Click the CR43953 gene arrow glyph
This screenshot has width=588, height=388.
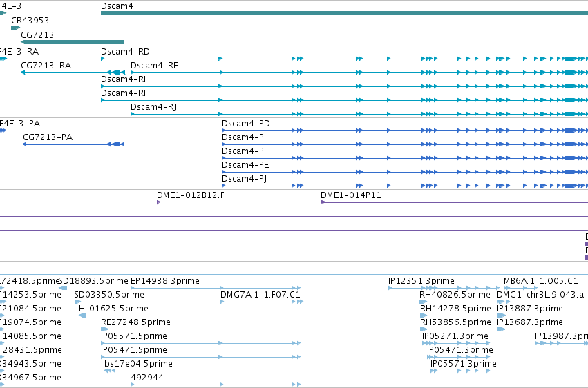coord(15,28)
